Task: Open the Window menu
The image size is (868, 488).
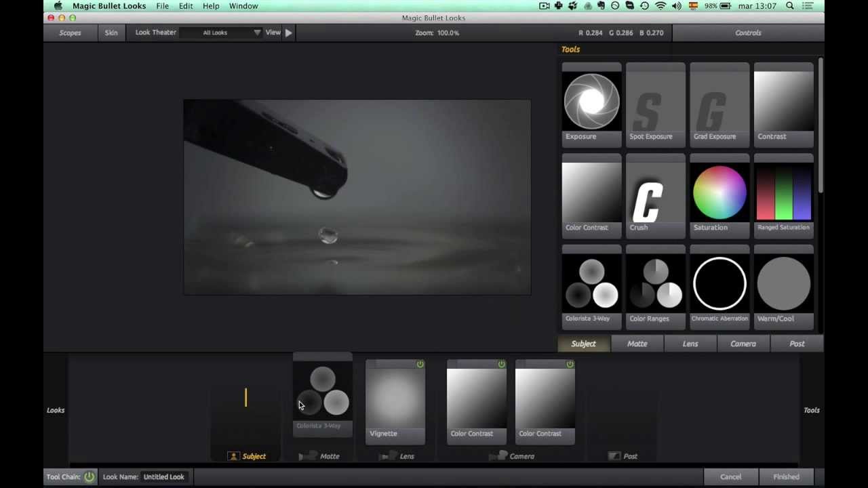Action: click(x=243, y=6)
